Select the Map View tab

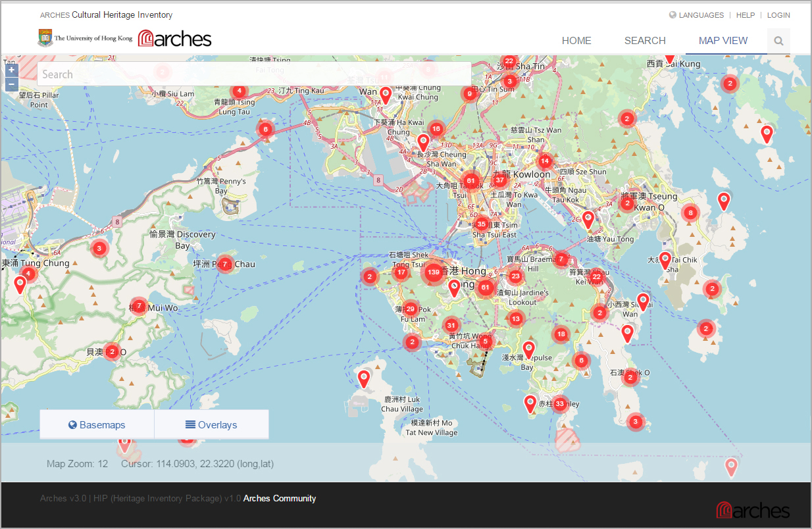(x=723, y=41)
